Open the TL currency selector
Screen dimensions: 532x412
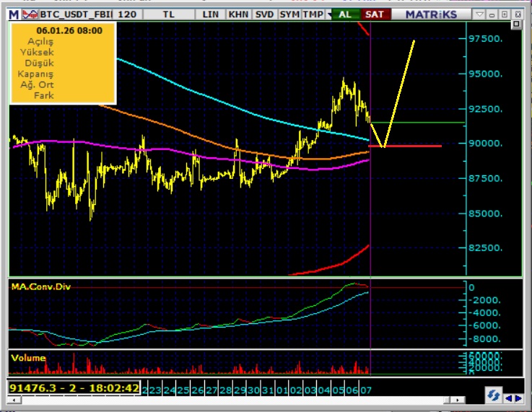(168, 14)
